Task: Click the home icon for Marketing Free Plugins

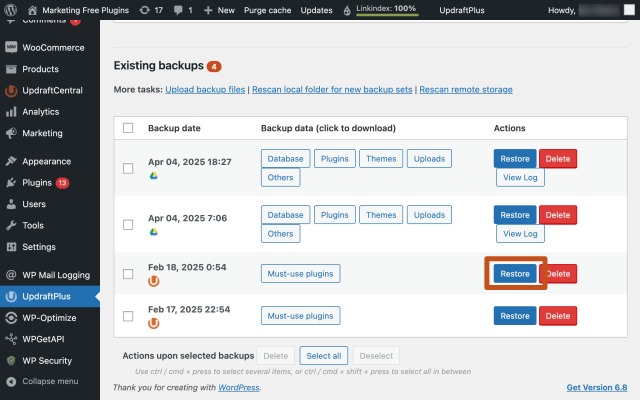Action: click(33, 10)
